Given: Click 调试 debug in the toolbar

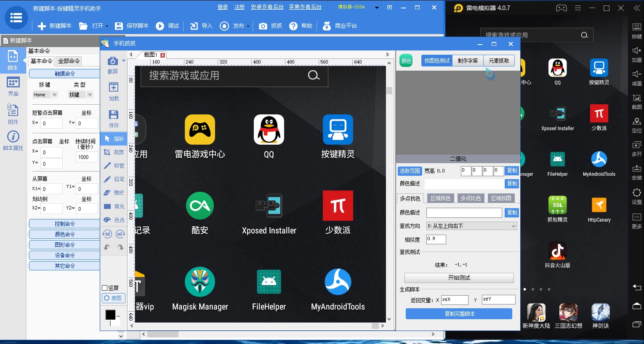Looking at the screenshot, I should [x=168, y=26].
